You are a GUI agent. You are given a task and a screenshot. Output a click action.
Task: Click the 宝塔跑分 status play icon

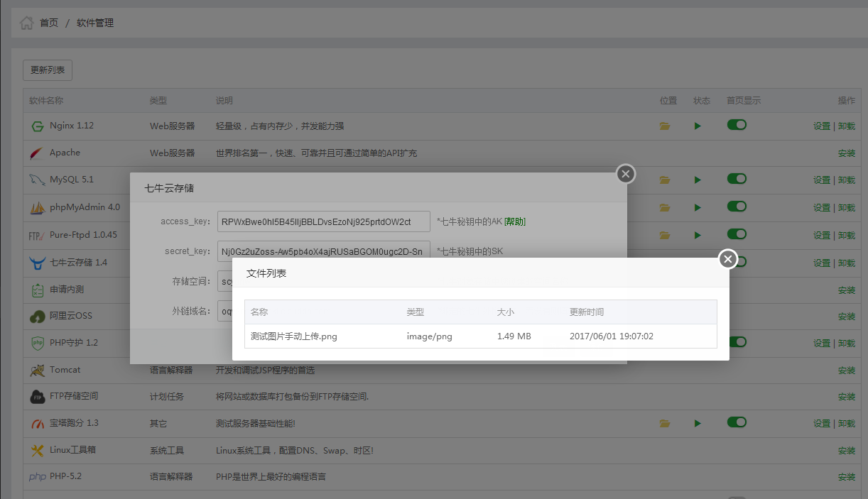pos(698,424)
